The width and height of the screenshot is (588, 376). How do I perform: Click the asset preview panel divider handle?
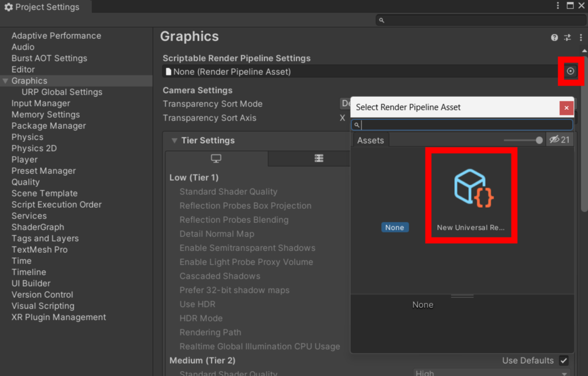[x=462, y=297]
